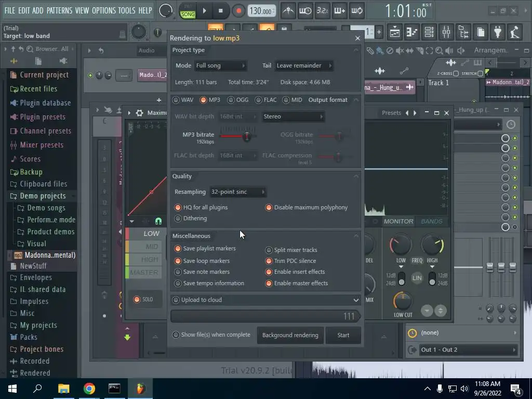The width and height of the screenshot is (532, 399).
Task: Open the Playlist view icon
Action: pyautogui.click(x=395, y=32)
